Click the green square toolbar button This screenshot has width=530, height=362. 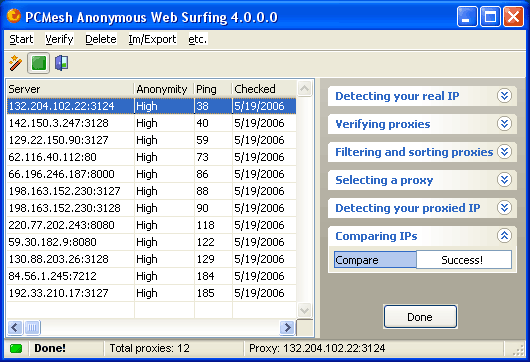click(39, 63)
